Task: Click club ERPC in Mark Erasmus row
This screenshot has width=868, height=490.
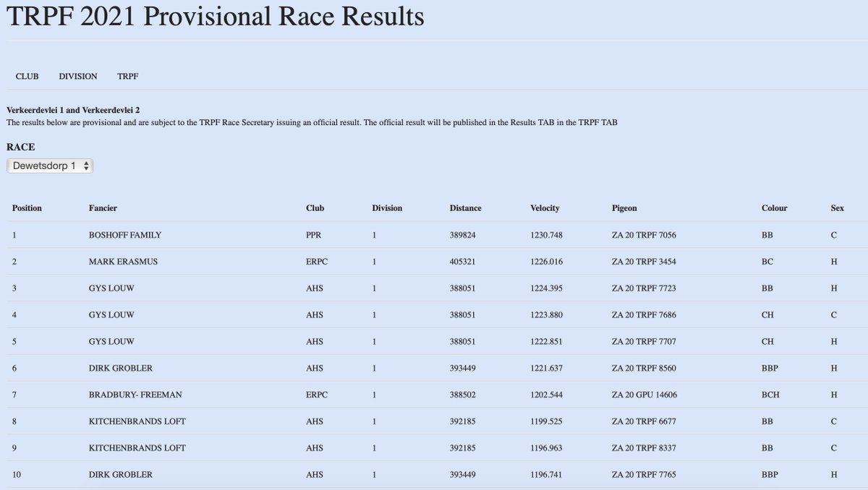Action: [317, 262]
